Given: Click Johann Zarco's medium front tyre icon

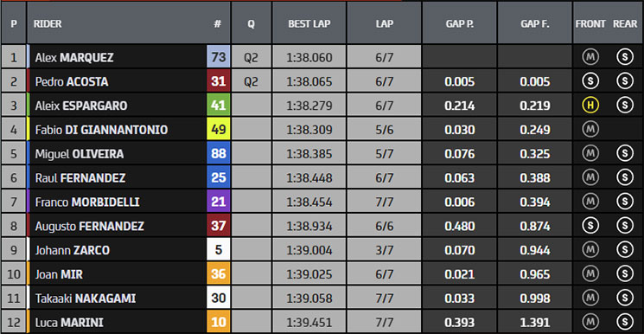Looking at the screenshot, I should [590, 250].
